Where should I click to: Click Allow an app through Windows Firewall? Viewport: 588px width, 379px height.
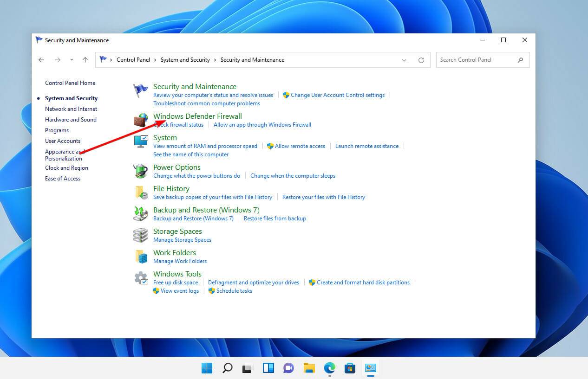pyautogui.click(x=262, y=125)
